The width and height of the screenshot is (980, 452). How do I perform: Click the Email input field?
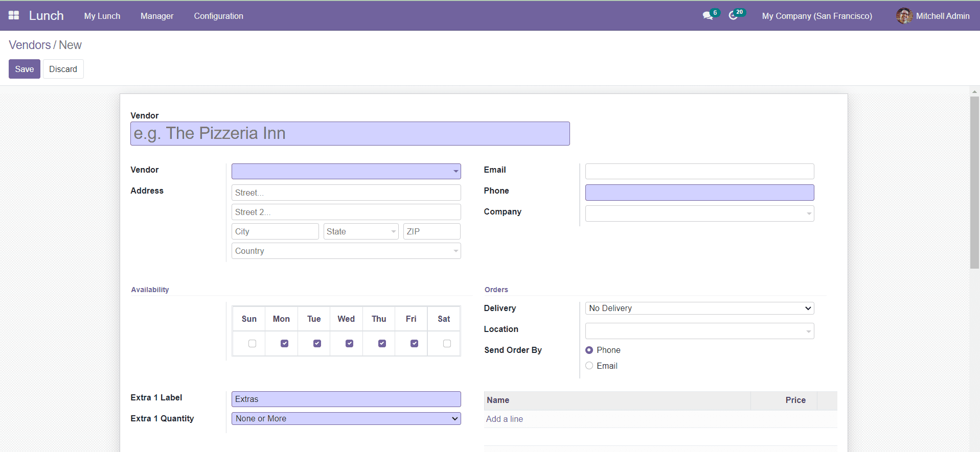pos(699,171)
